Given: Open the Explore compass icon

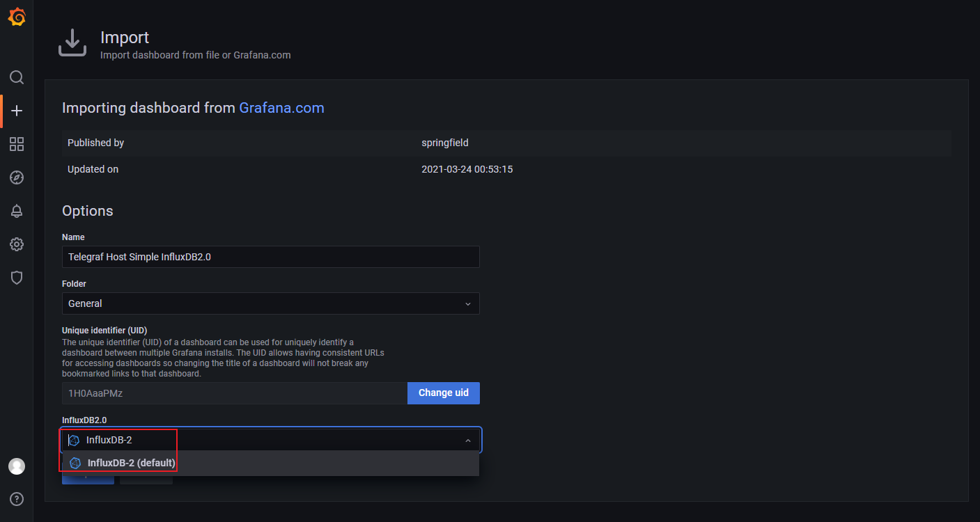Looking at the screenshot, I should [x=17, y=177].
